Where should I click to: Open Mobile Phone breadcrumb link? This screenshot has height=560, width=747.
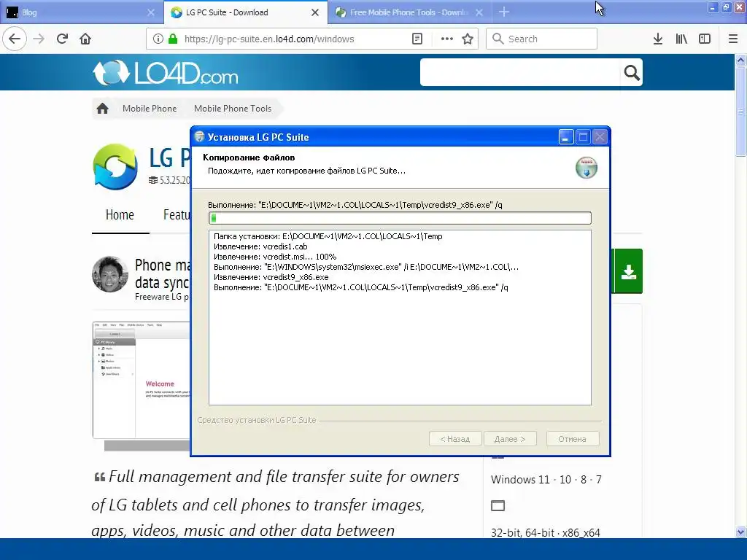150,109
